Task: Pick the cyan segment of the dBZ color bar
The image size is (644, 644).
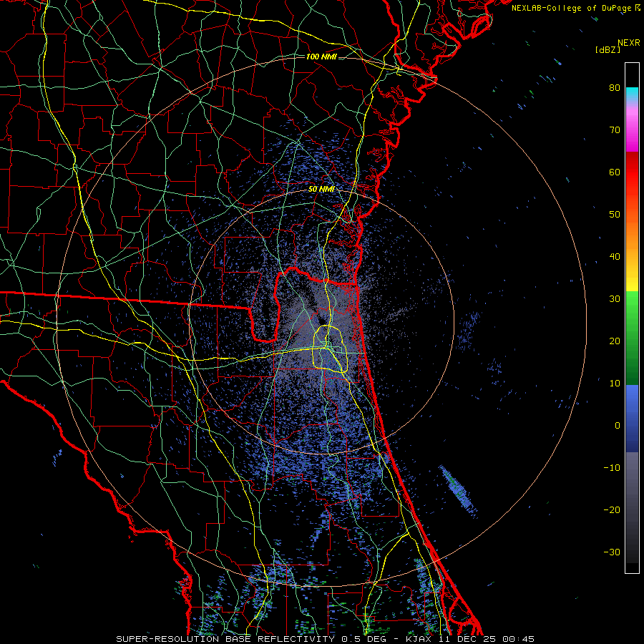Action: coord(632,94)
